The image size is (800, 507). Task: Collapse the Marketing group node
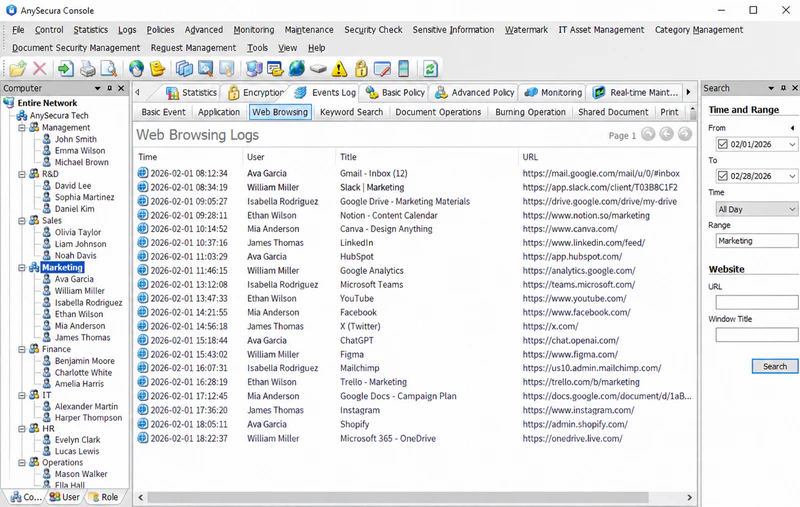click(x=22, y=267)
